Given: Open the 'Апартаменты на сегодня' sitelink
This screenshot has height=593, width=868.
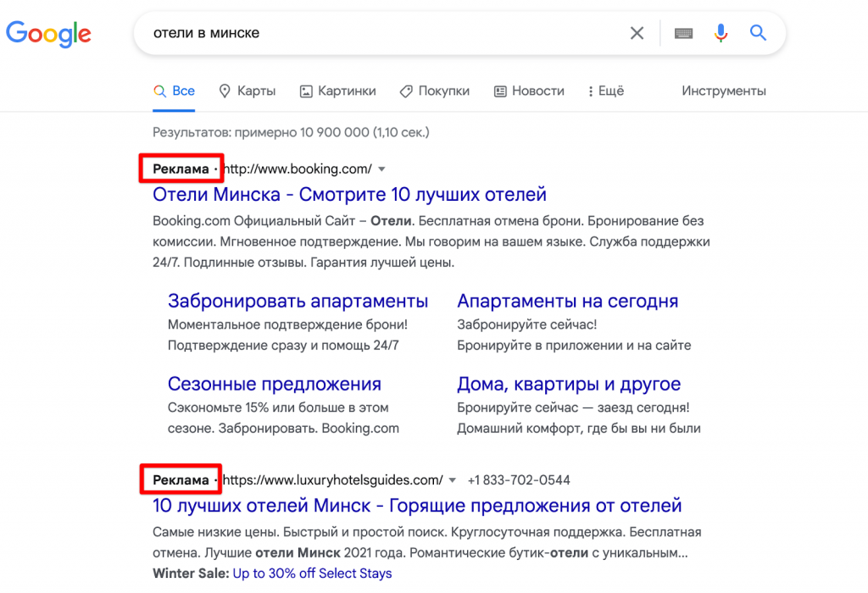Looking at the screenshot, I should coord(567,301).
